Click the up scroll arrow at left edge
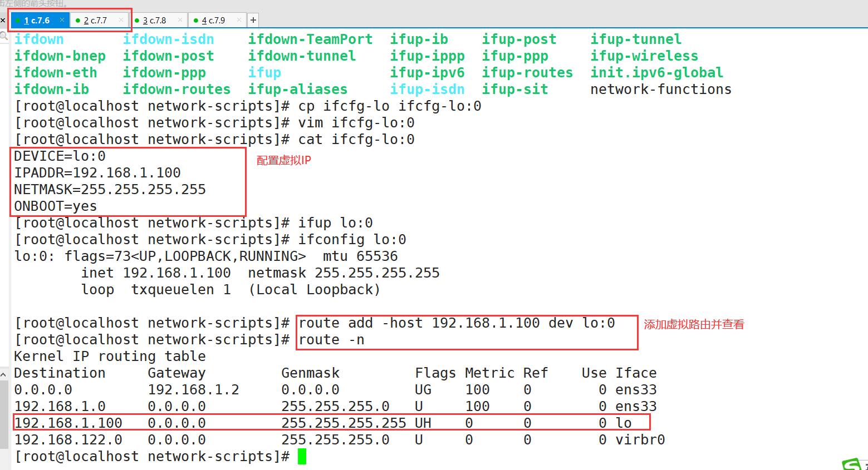The image size is (868, 470). [4, 374]
